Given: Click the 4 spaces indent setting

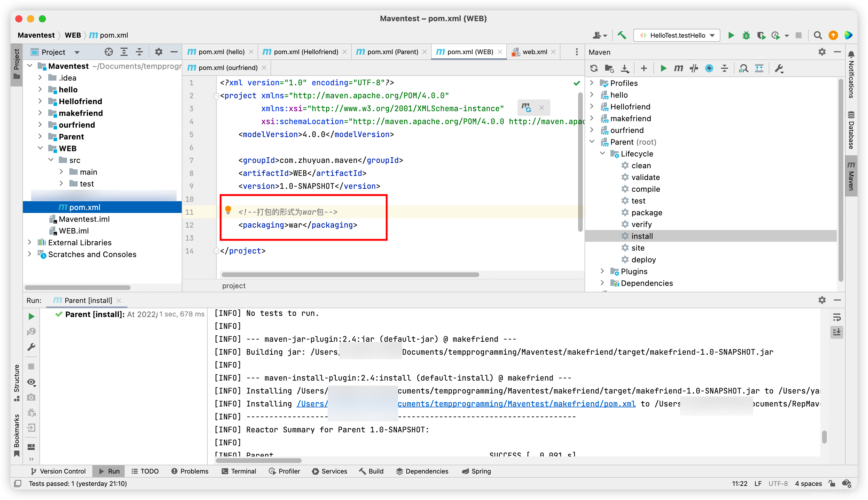Looking at the screenshot, I should [808, 484].
